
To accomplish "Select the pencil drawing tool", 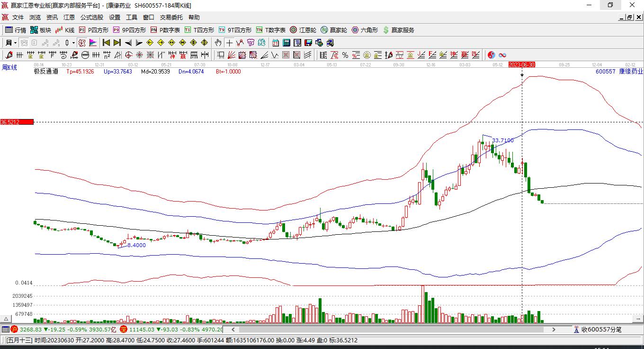I will coord(9,55).
